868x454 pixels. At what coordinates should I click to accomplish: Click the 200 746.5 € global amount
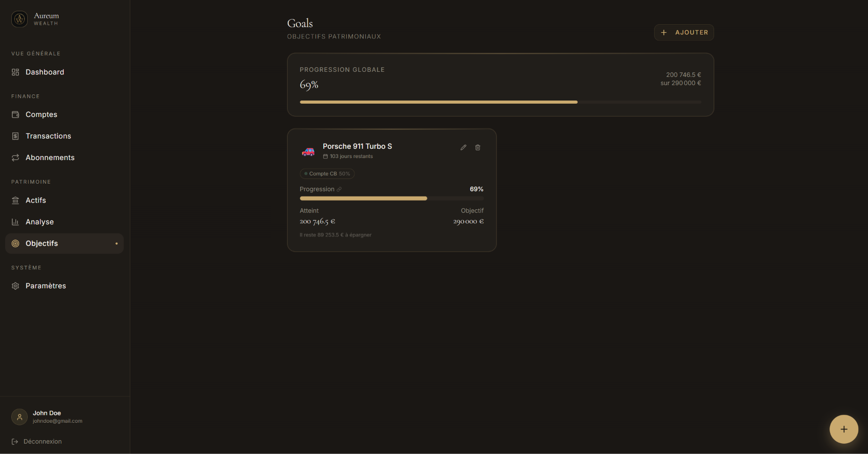coord(683,75)
